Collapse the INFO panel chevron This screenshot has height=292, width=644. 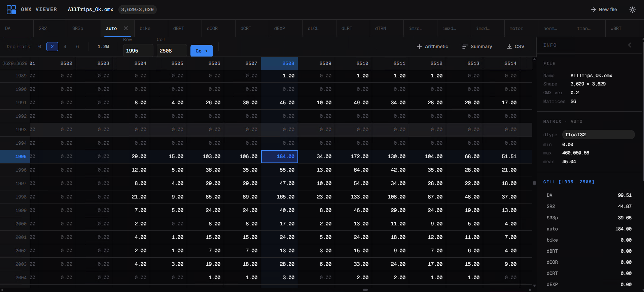pyautogui.click(x=630, y=45)
